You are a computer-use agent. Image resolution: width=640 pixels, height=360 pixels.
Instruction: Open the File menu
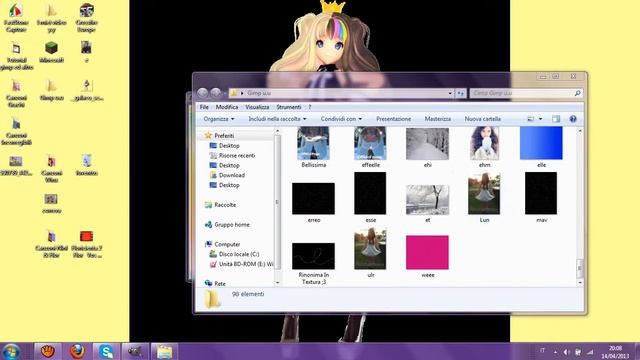(x=204, y=107)
